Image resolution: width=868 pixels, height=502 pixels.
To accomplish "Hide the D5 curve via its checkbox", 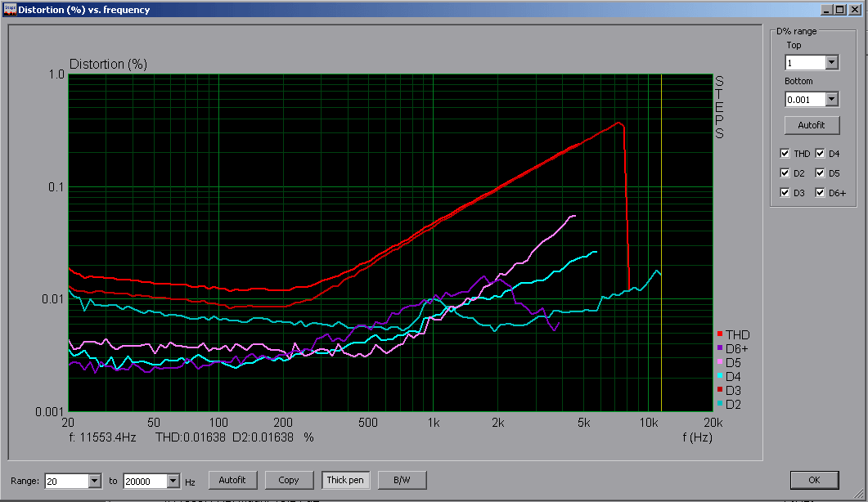I will tap(820, 173).
